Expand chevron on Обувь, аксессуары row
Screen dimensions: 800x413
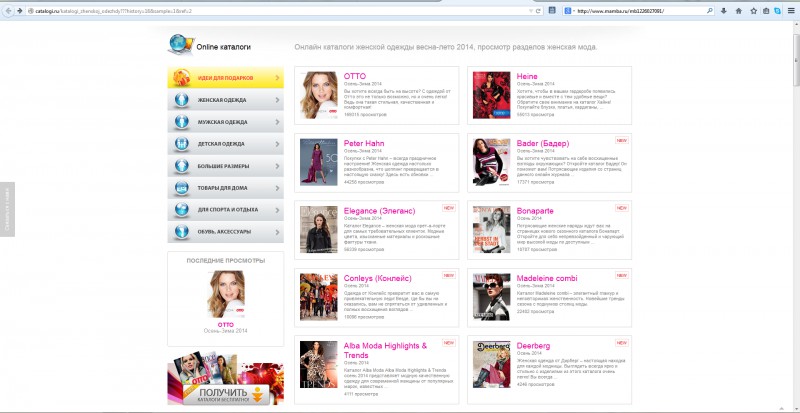point(277,231)
